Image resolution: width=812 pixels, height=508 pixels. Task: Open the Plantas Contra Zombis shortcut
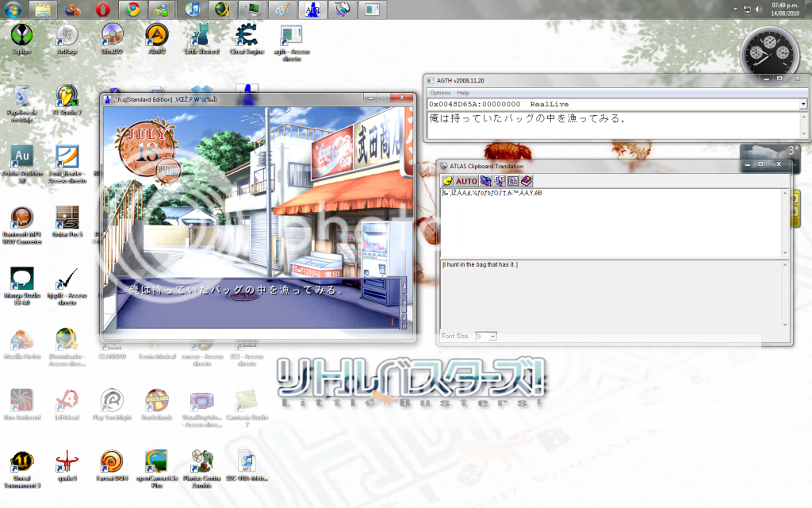click(x=201, y=469)
